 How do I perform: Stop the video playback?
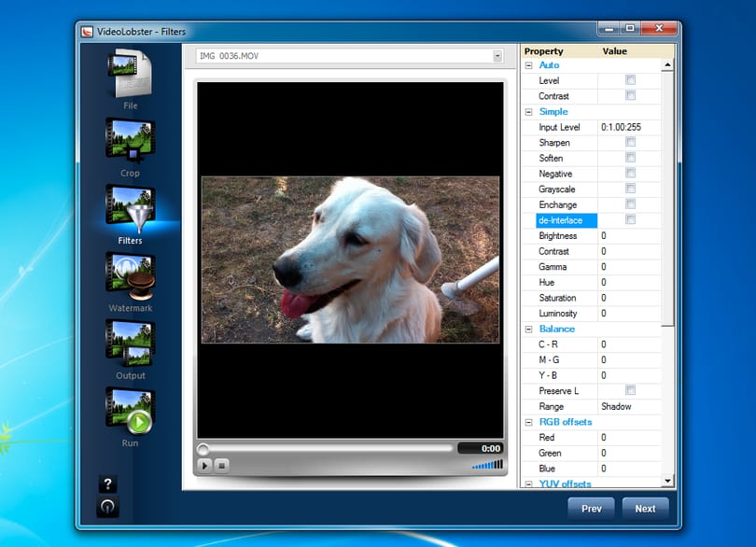pyautogui.click(x=221, y=466)
